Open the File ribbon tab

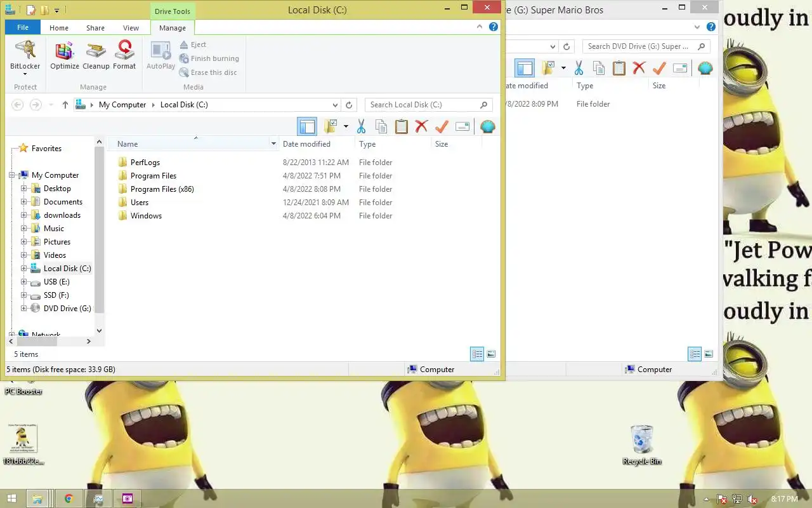coord(23,27)
